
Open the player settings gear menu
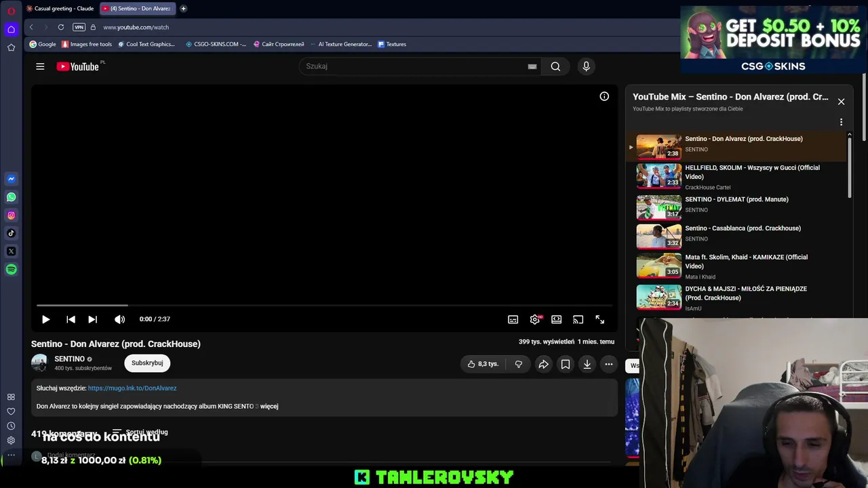coord(535,319)
